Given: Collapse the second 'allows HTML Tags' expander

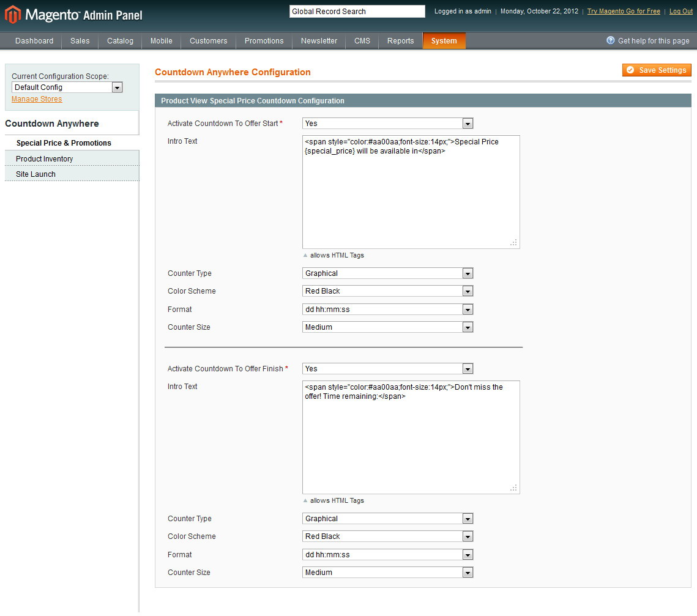Looking at the screenshot, I should click(305, 500).
